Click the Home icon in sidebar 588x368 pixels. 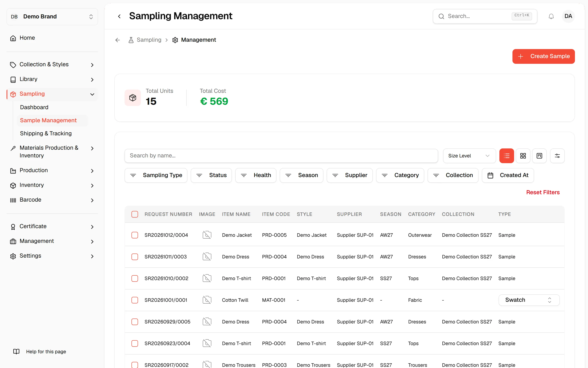coord(13,38)
